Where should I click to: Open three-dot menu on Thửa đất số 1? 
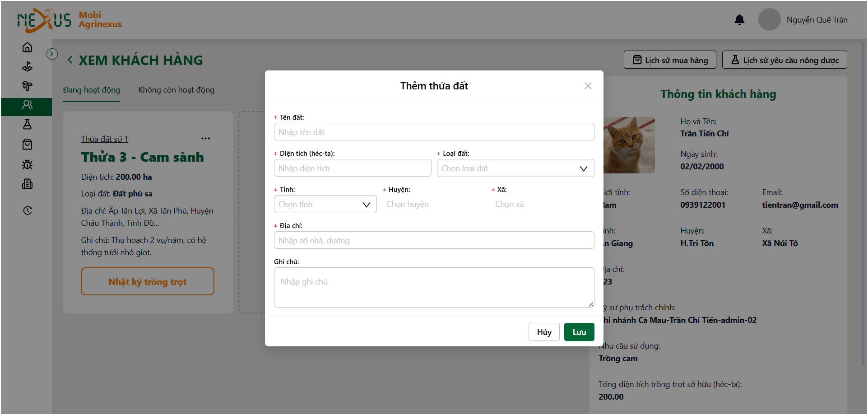[205, 139]
